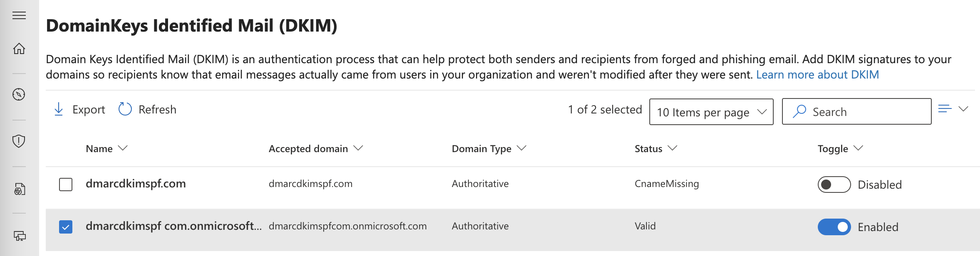The image size is (980, 256).
Task: Click the Export download icon
Action: coord(59,109)
